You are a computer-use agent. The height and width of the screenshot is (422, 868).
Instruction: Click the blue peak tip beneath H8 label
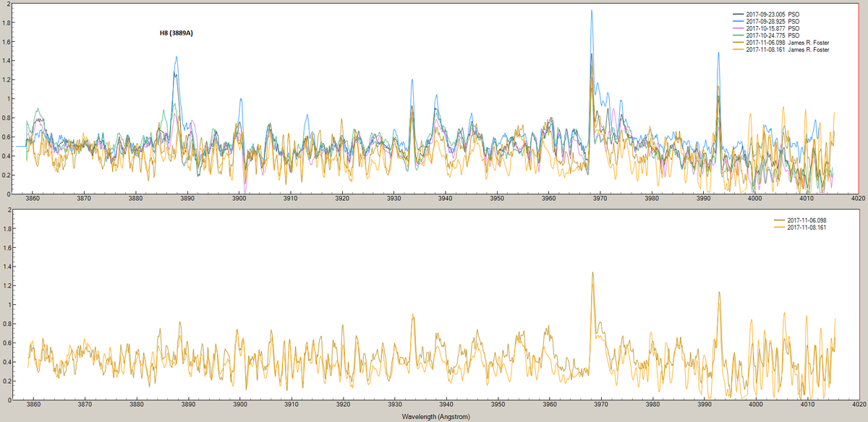[176, 58]
